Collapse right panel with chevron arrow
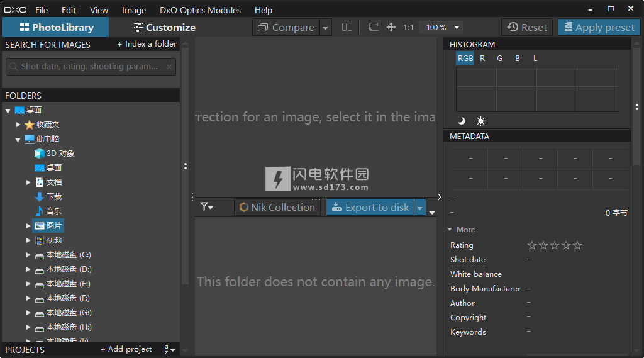 click(x=439, y=197)
